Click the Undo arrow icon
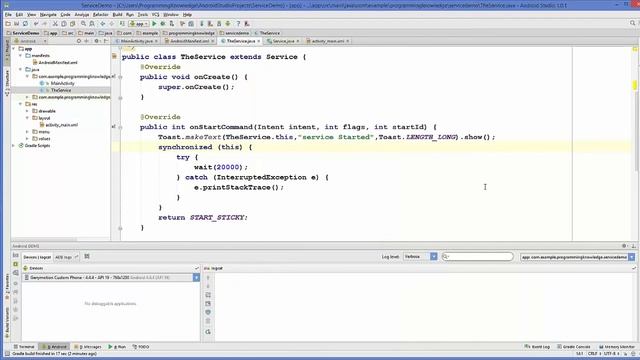This screenshot has width=640, height=360. pyautogui.click(x=36, y=24)
